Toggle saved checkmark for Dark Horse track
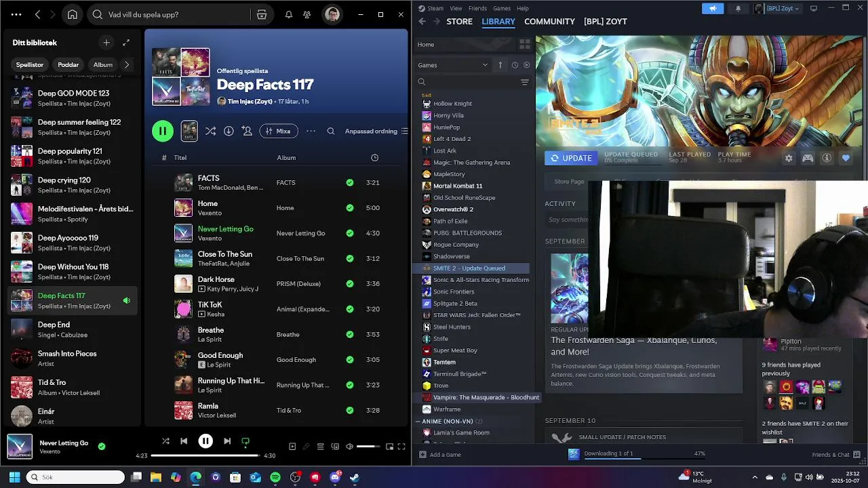The height and width of the screenshot is (488, 868). [350, 283]
